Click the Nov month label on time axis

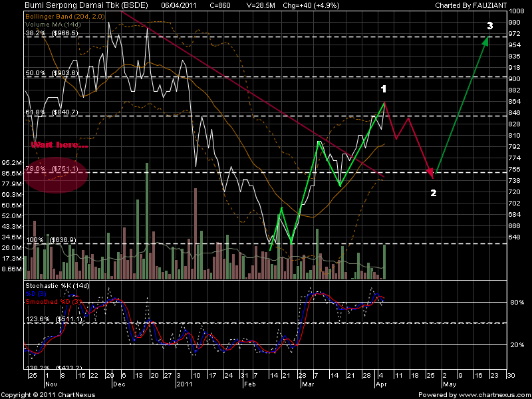pos(52,384)
